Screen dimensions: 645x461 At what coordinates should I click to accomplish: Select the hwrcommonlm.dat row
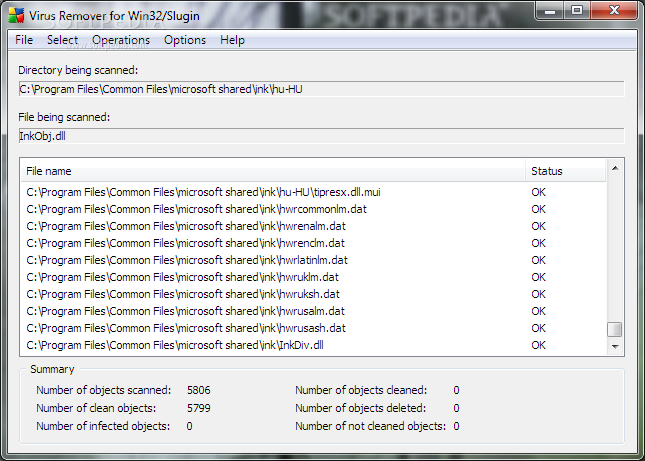click(x=313, y=209)
